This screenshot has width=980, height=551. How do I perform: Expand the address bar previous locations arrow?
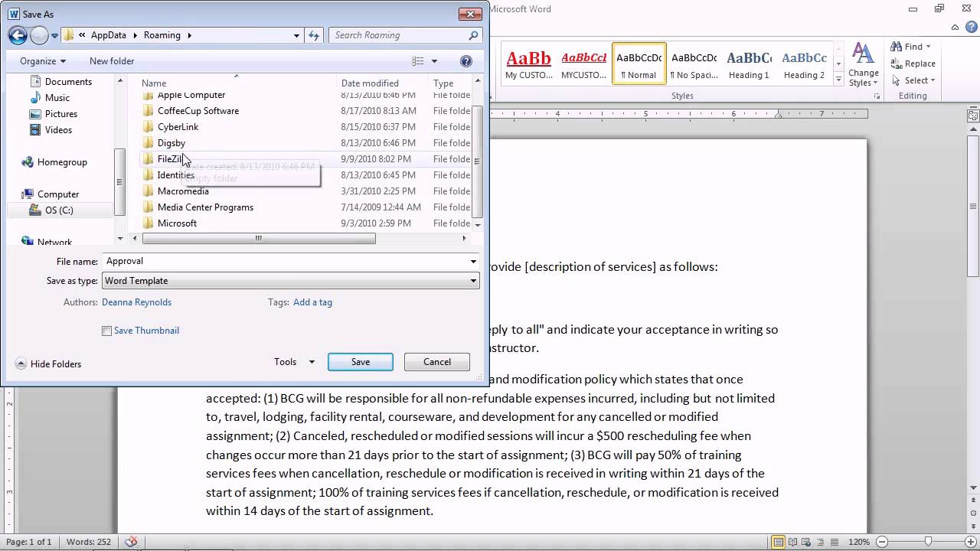pos(297,35)
